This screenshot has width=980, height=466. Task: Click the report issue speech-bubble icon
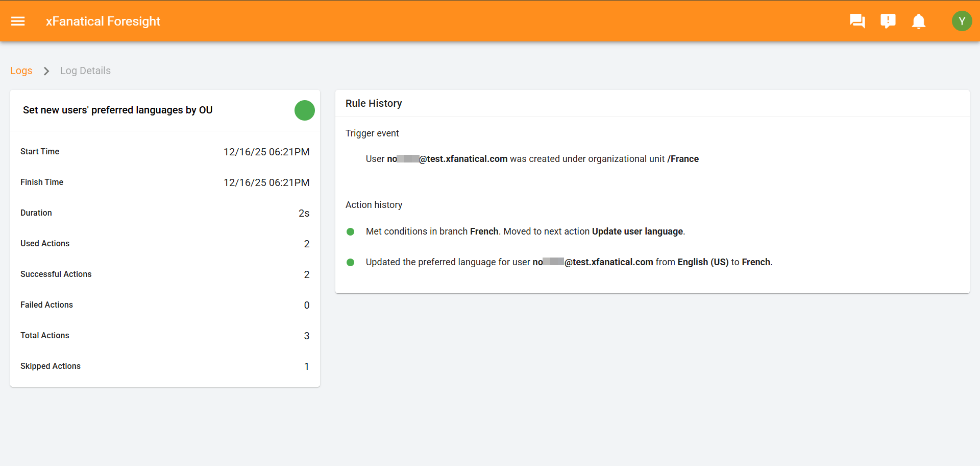click(x=888, y=21)
